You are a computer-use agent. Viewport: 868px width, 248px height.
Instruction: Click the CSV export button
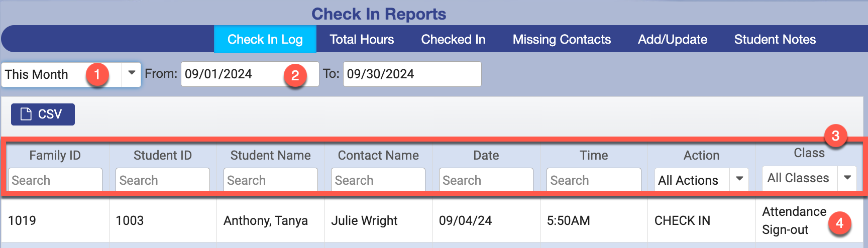click(43, 114)
